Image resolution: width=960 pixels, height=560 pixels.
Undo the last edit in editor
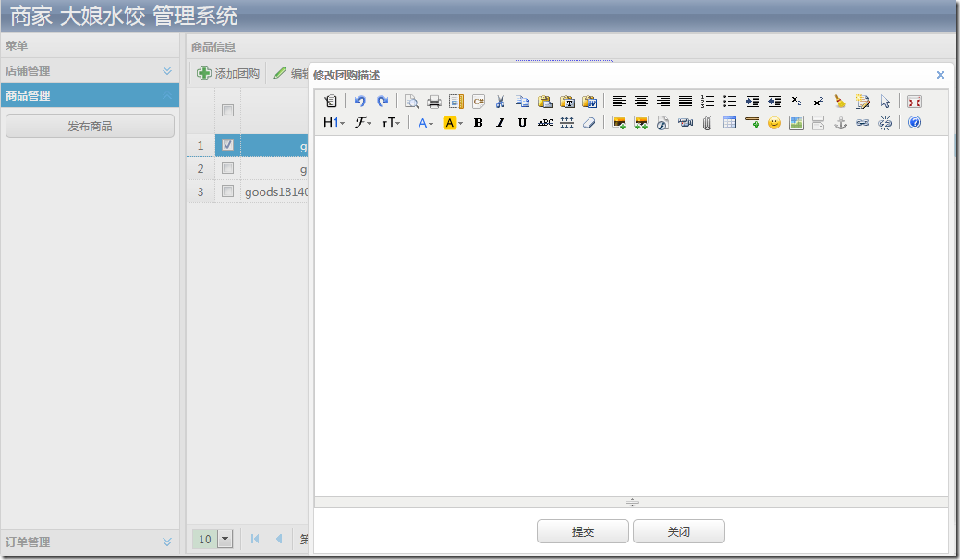360,102
